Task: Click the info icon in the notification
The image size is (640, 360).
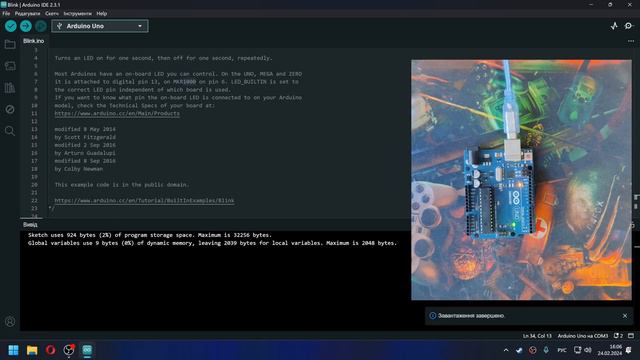Action: point(433,316)
